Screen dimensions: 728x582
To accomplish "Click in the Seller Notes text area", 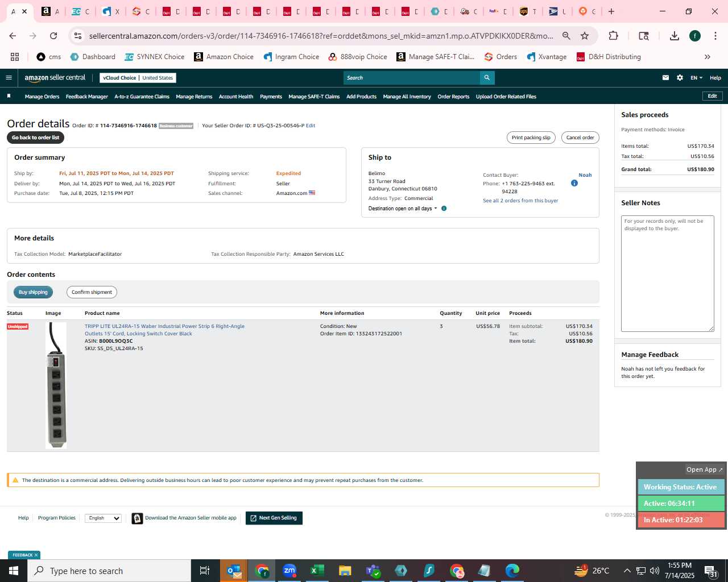I will (x=667, y=273).
